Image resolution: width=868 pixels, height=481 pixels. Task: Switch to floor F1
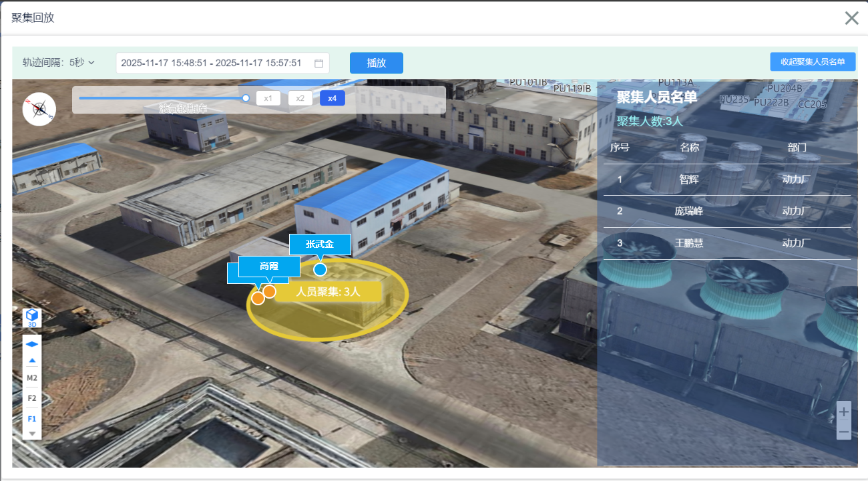(x=32, y=419)
